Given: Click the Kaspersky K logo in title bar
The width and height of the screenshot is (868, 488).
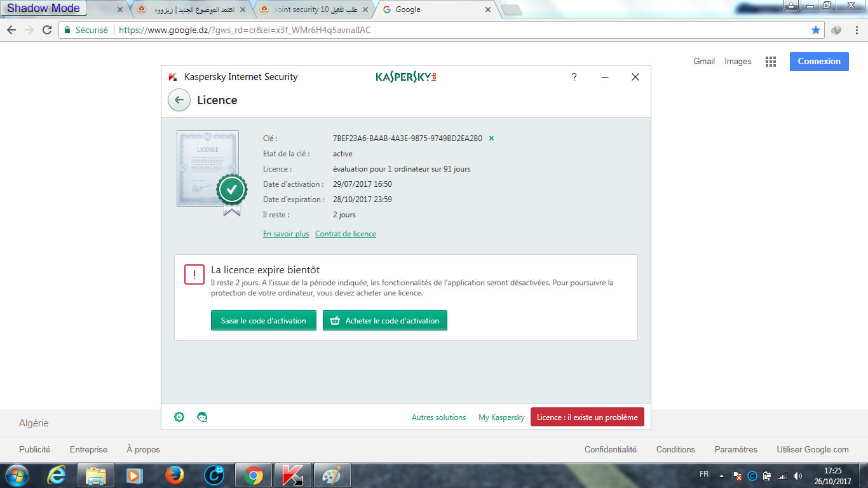Looking at the screenshot, I should click(173, 77).
